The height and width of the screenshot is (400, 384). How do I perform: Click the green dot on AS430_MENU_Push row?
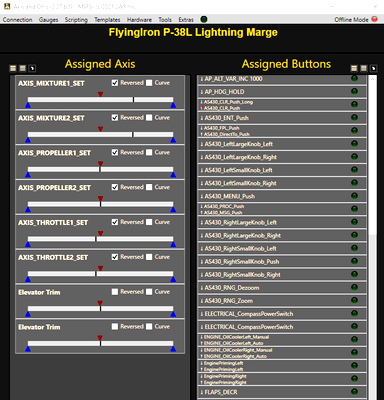pos(354,196)
